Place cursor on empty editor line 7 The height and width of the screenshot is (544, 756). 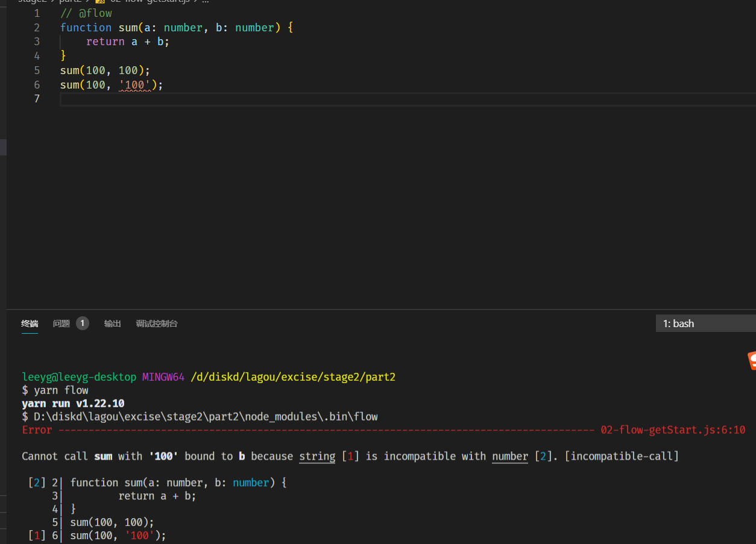(x=408, y=99)
